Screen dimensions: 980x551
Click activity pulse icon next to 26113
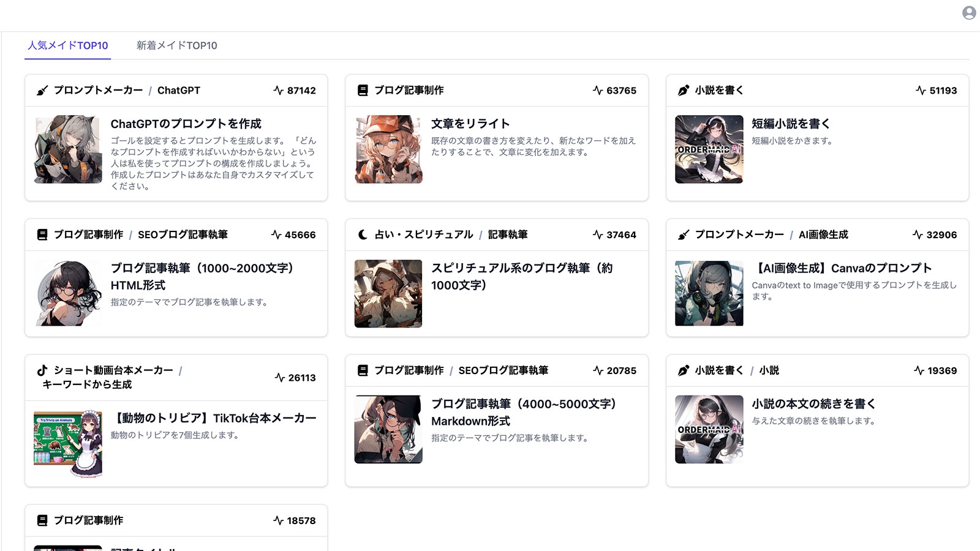point(280,378)
